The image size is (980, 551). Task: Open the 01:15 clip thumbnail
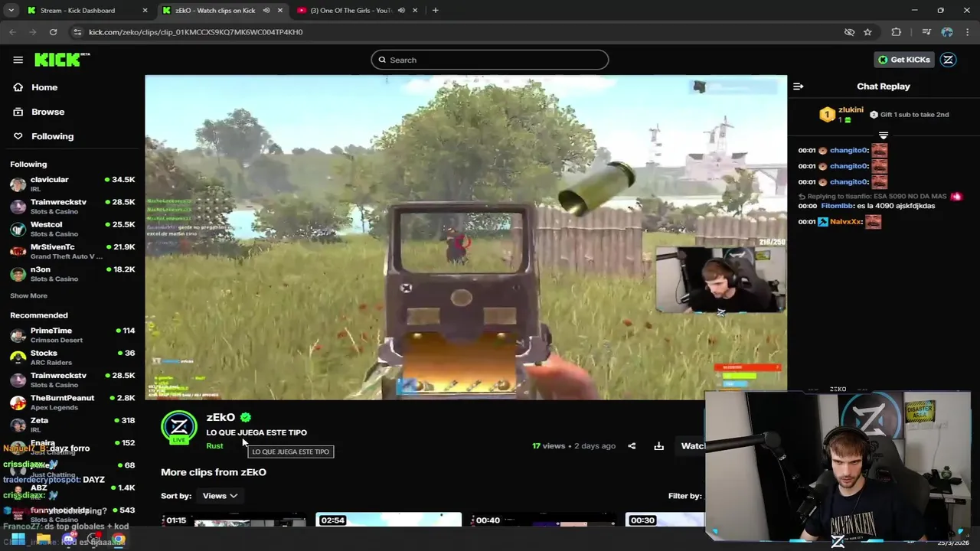click(x=234, y=520)
